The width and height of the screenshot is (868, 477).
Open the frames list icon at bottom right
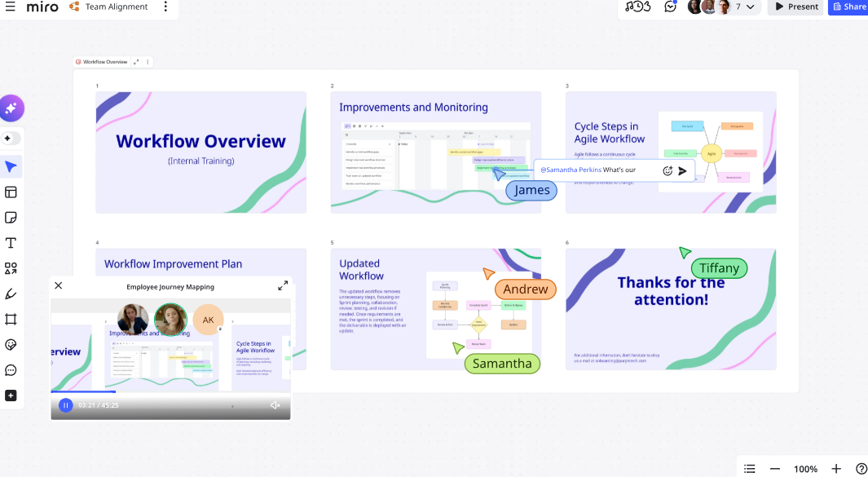point(750,469)
